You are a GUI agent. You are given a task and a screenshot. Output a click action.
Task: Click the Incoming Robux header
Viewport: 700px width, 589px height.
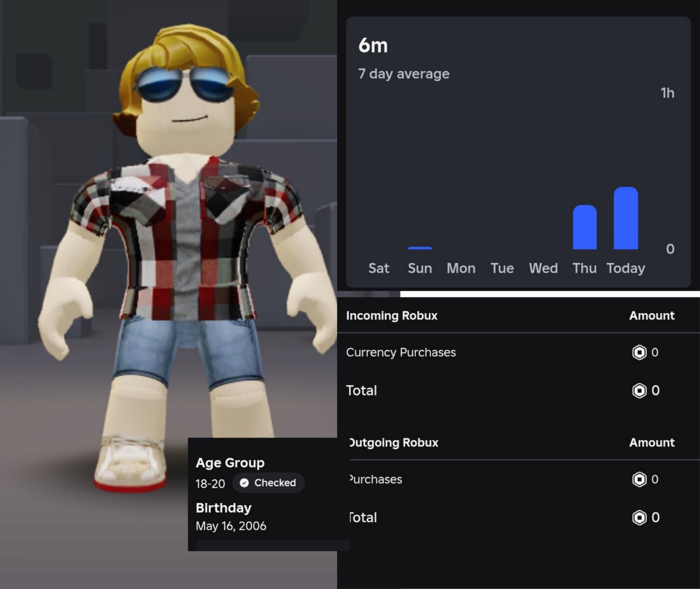[x=391, y=315]
